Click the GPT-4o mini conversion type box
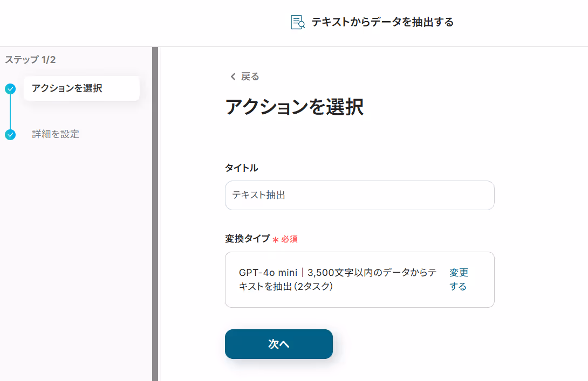The width and height of the screenshot is (588, 381). tap(359, 280)
